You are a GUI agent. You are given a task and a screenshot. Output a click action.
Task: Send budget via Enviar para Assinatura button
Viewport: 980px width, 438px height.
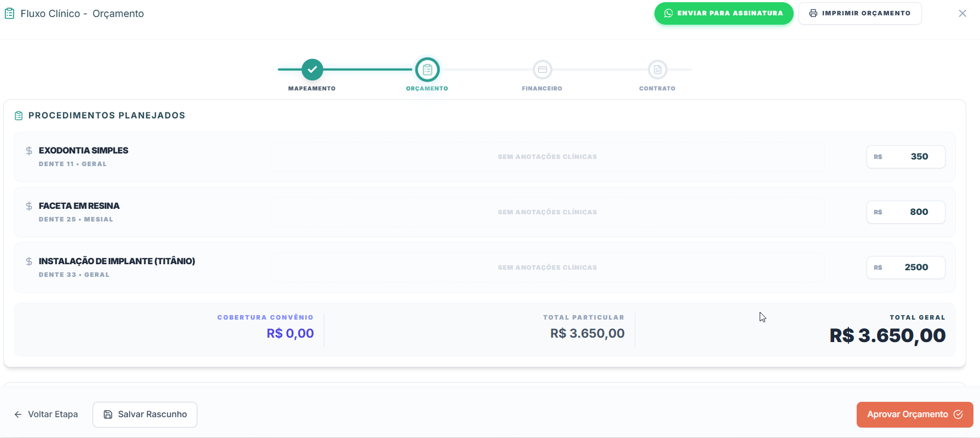tap(723, 13)
